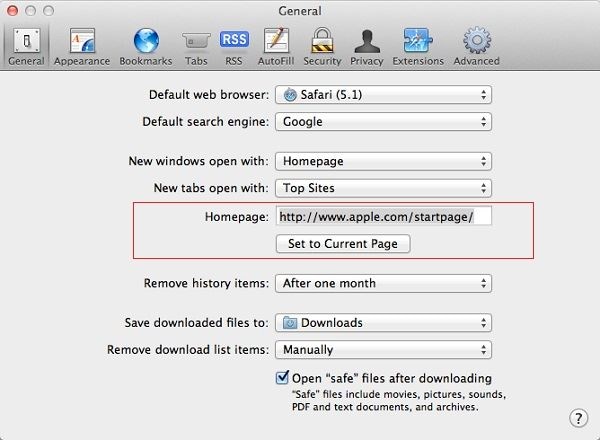The height and width of the screenshot is (440, 600).
Task: Open the Privacy silhouette icon
Action: pos(367,41)
